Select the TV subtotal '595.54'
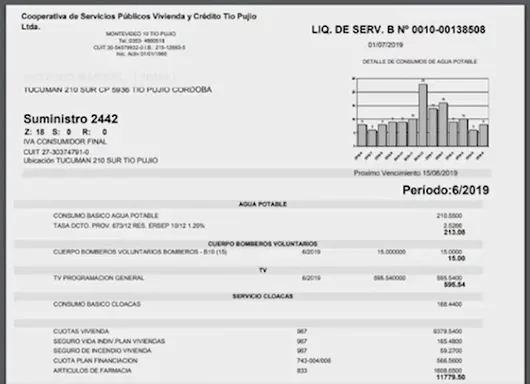Screen dimensions: 530x384 (454, 285)
